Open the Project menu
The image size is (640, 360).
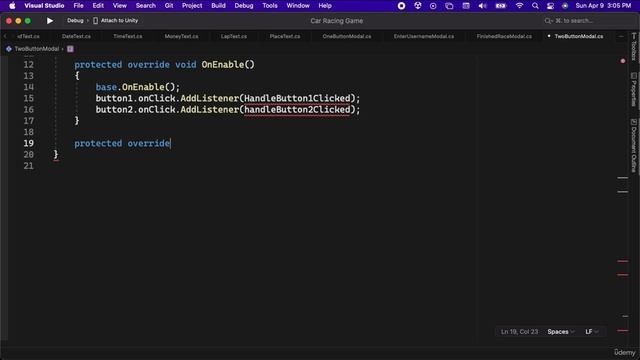(x=192, y=6)
